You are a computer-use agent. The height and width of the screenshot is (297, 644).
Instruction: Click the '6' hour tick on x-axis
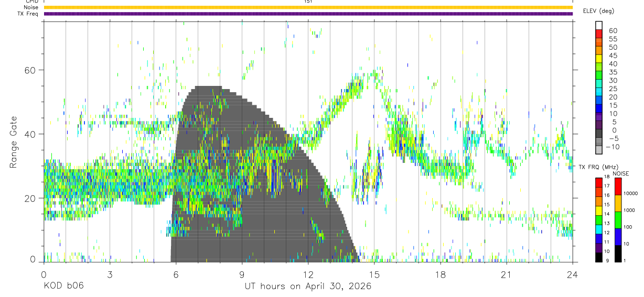176,274
